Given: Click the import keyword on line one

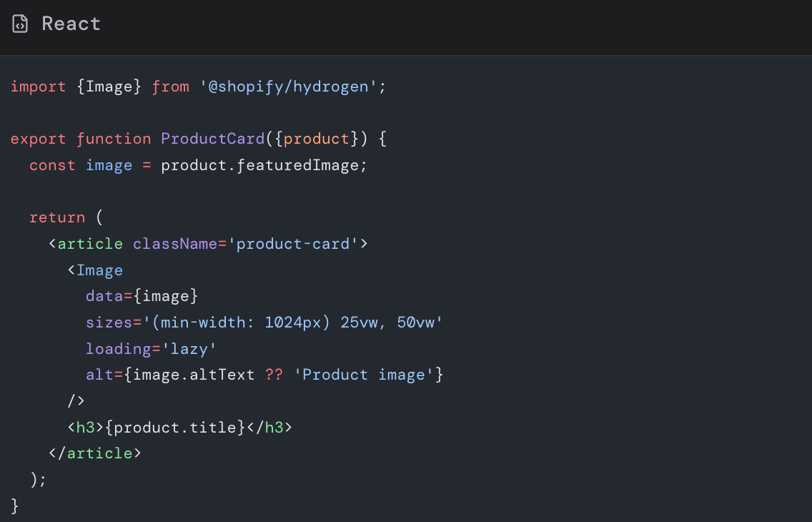Looking at the screenshot, I should click(x=38, y=87).
